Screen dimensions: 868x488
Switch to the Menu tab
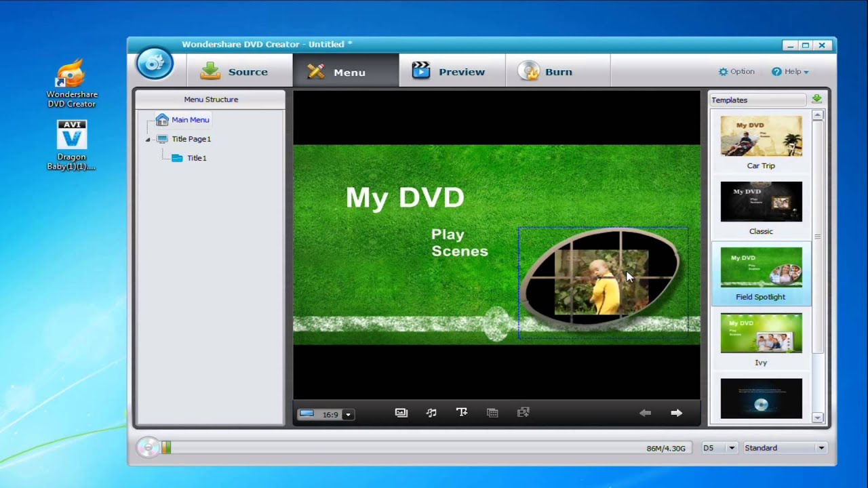(x=346, y=71)
